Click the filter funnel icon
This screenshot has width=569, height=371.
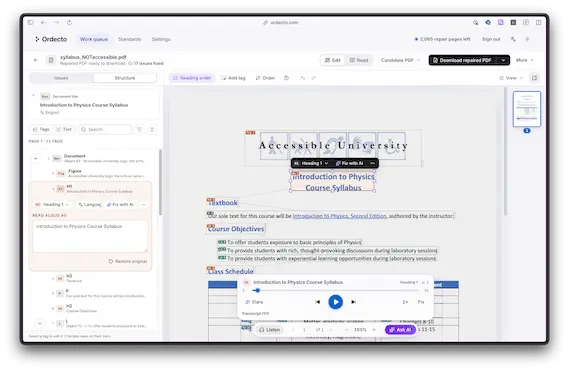tap(139, 130)
